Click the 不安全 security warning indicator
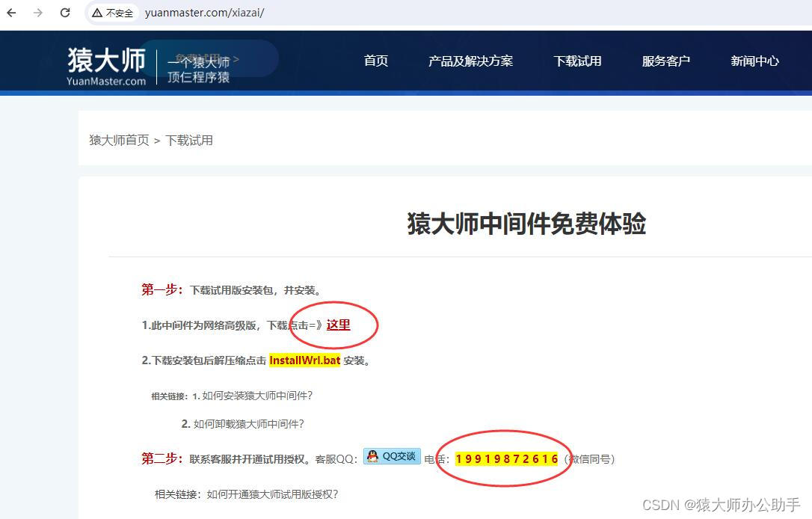This screenshot has height=519, width=812. pyautogui.click(x=113, y=13)
